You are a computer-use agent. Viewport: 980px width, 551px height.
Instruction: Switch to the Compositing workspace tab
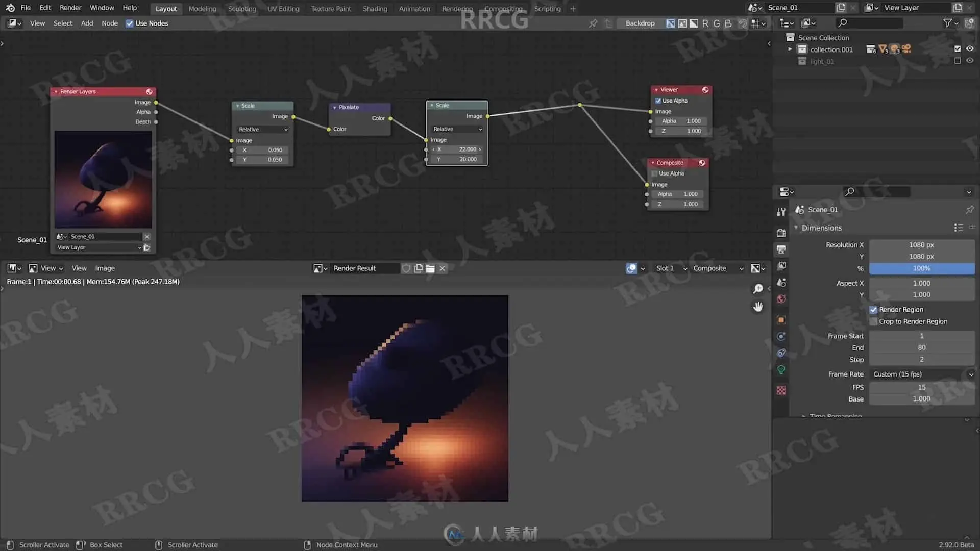point(503,9)
